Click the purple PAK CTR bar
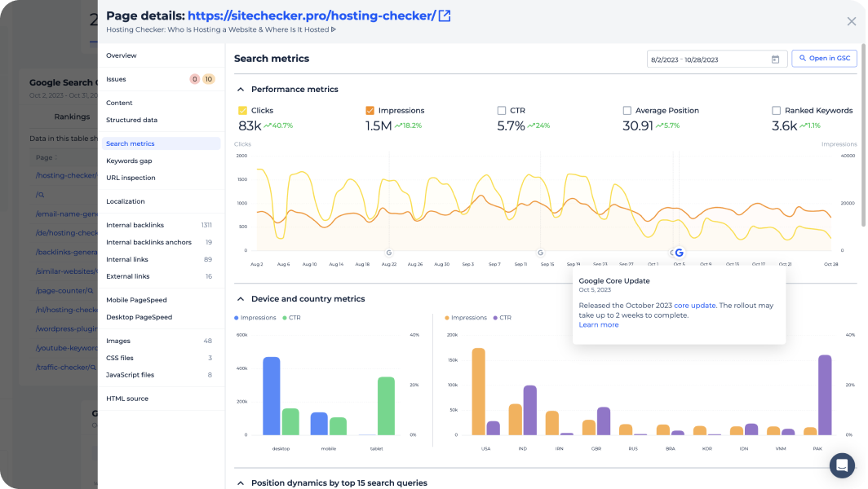Image resolution: width=868 pixels, height=489 pixels. tap(825, 395)
